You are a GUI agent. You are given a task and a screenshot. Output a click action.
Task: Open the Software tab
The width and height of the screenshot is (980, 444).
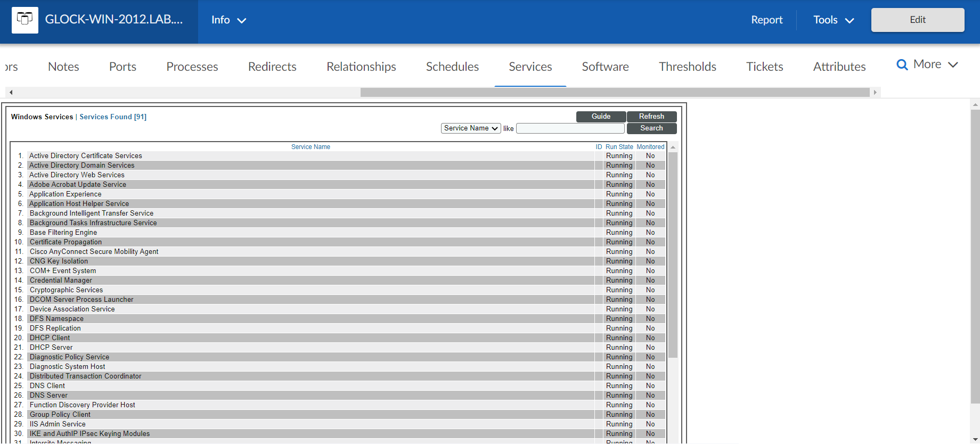[605, 67]
